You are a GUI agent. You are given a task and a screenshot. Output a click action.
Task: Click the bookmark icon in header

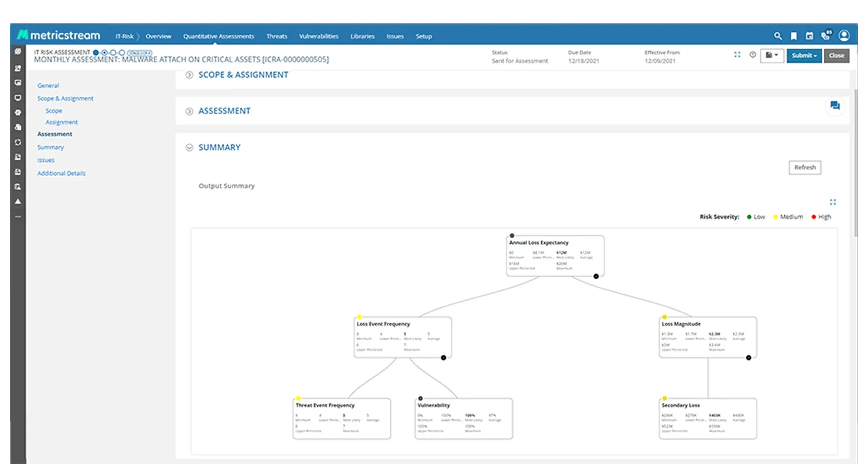[x=794, y=36]
